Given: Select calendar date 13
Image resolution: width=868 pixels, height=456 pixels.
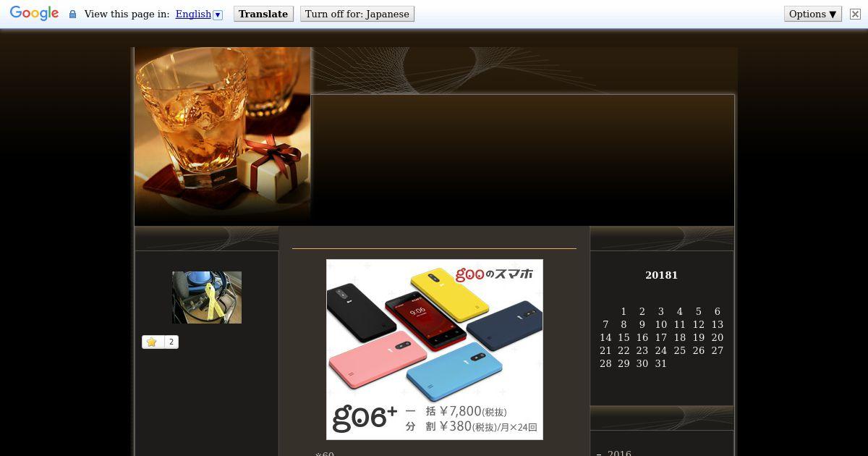Looking at the screenshot, I should pyautogui.click(x=718, y=324).
